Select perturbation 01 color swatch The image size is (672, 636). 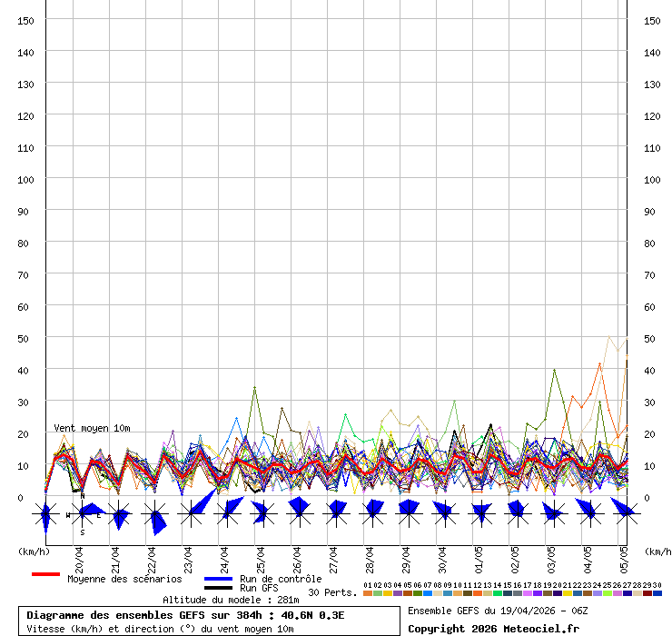pyautogui.click(x=367, y=593)
